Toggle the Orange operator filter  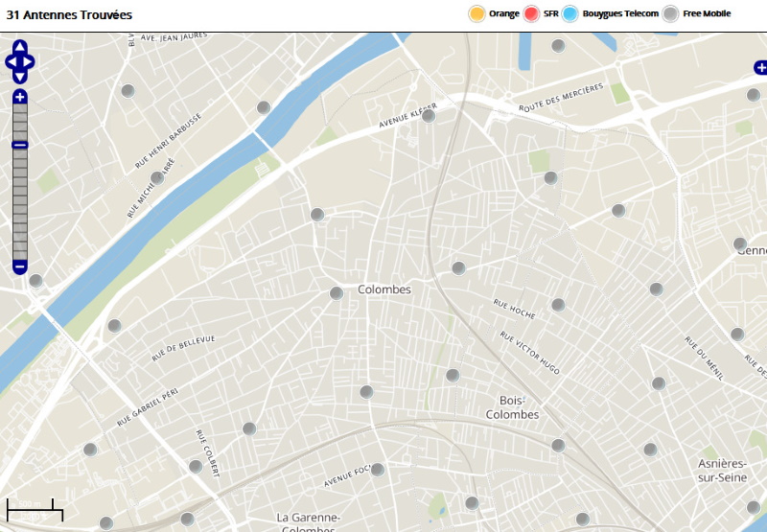click(x=476, y=13)
